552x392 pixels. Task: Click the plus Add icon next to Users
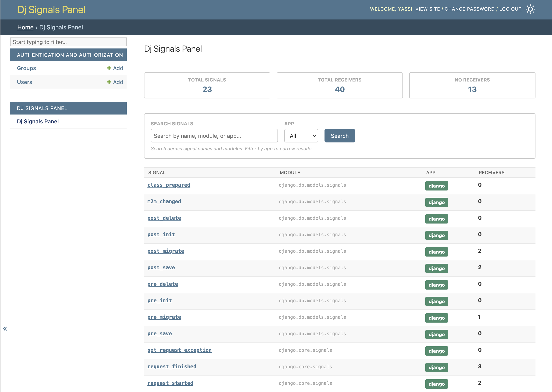pos(115,82)
